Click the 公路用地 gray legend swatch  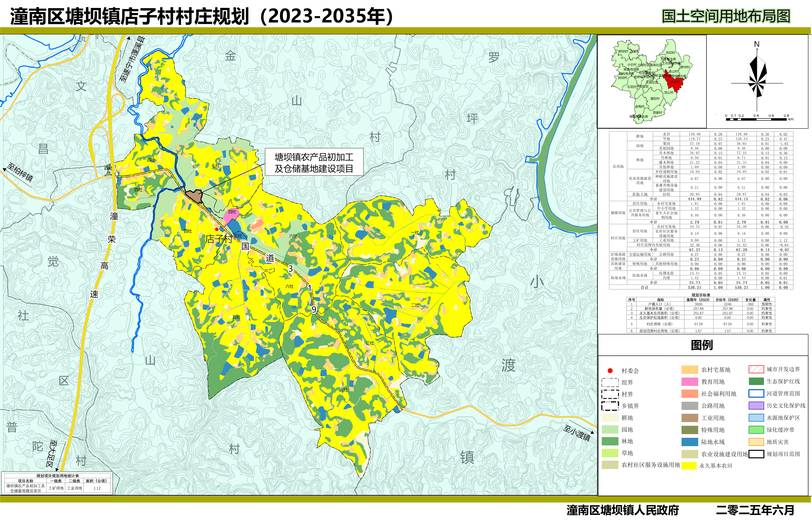690,406
